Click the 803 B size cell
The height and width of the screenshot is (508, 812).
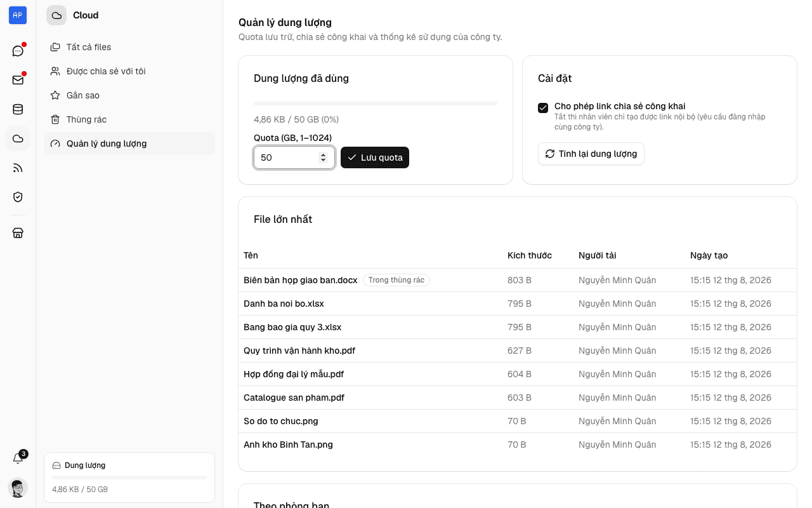520,280
